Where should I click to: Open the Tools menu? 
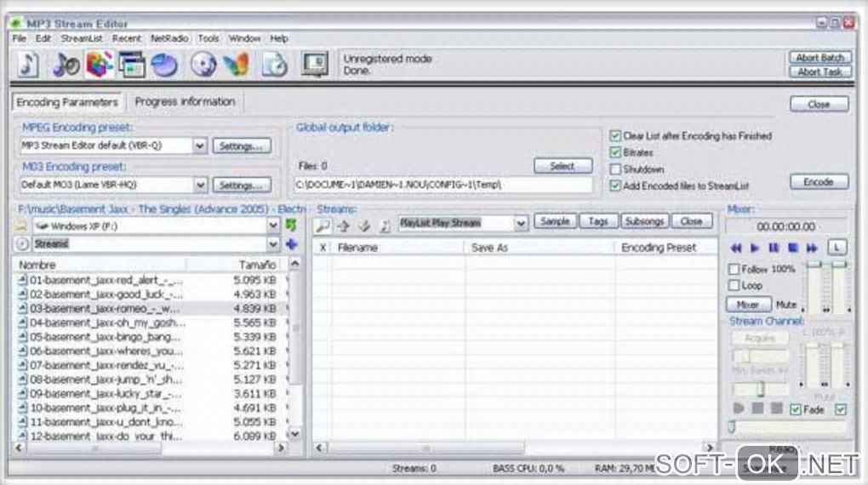[208, 38]
